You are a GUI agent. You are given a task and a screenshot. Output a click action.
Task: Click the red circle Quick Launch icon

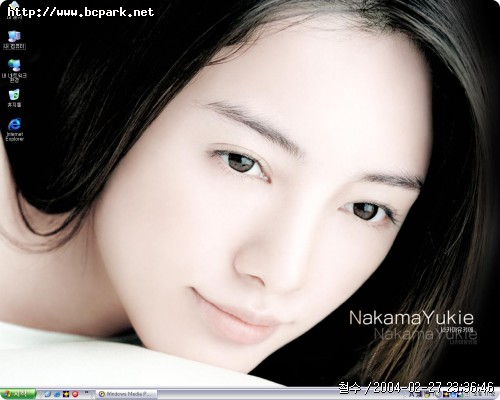pos(75,394)
